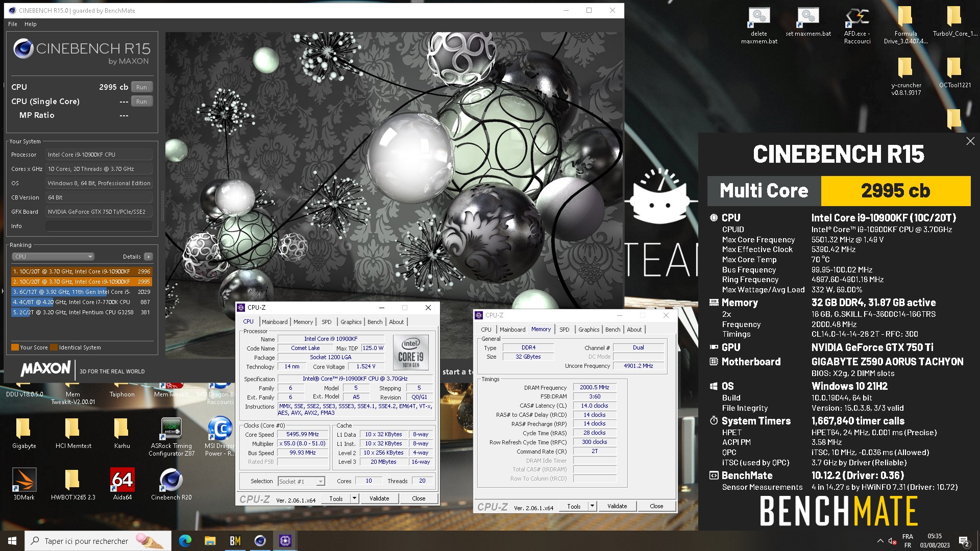Viewport: 980px width, 551px height.
Task: Open the Cinebench Help menu
Action: pyautogui.click(x=31, y=24)
